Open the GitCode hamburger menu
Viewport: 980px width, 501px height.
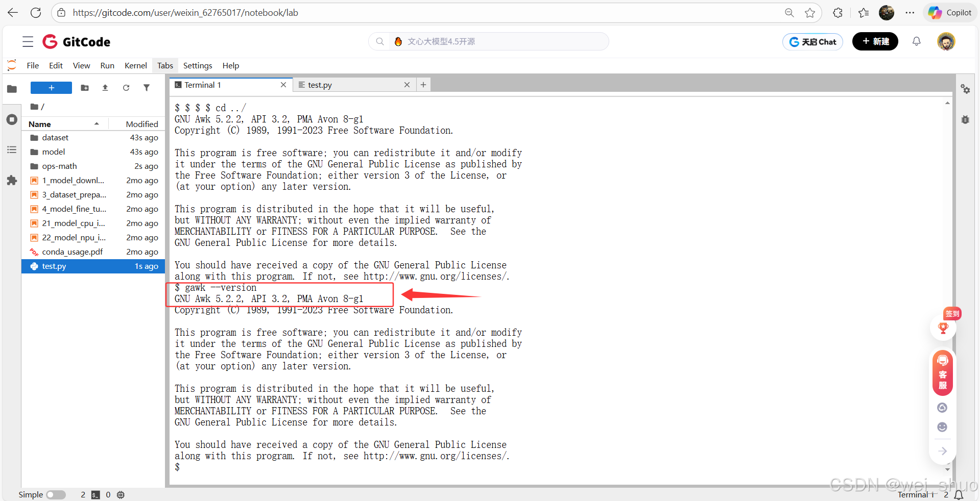tap(28, 42)
